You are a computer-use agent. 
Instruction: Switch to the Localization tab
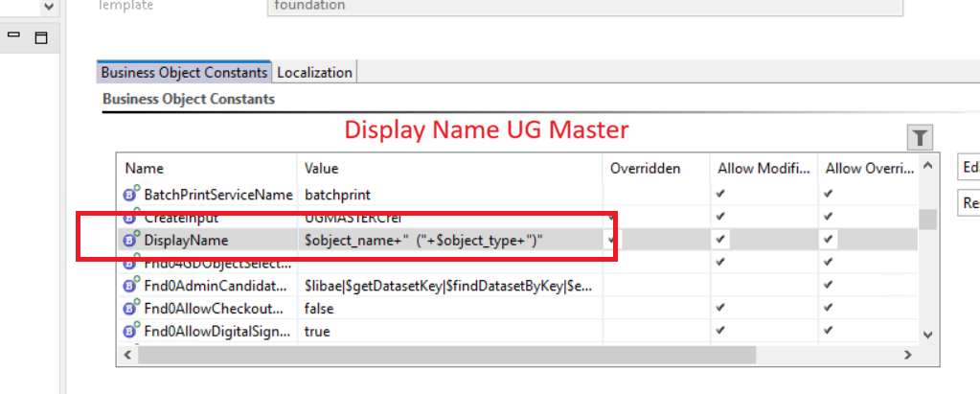pos(315,72)
